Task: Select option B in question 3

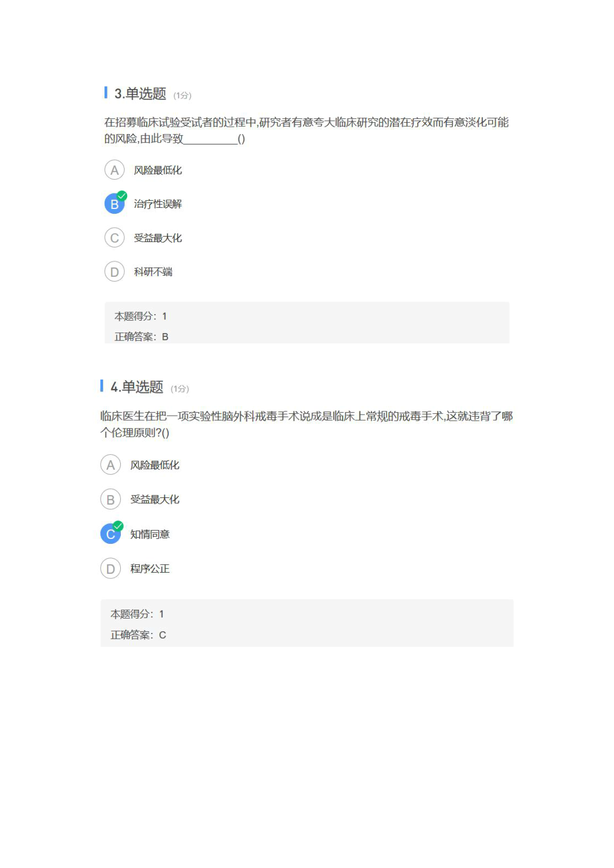Action: (114, 204)
